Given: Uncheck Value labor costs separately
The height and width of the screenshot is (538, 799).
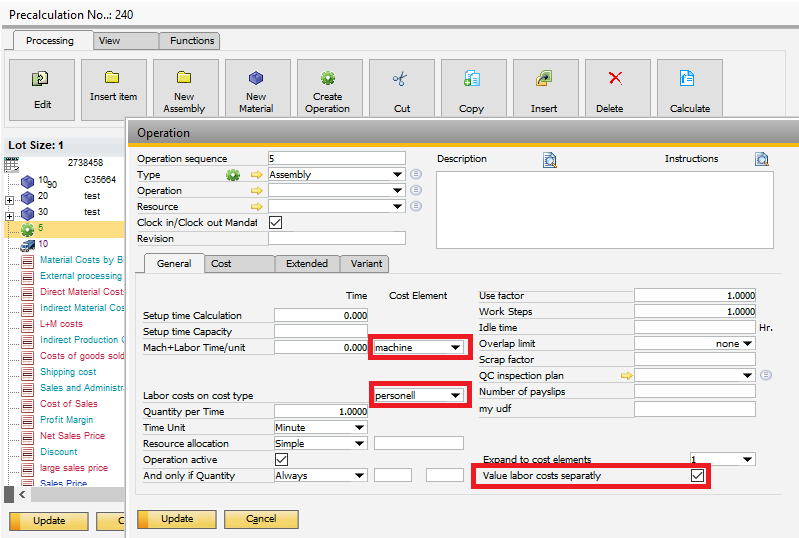Looking at the screenshot, I should [x=697, y=476].
